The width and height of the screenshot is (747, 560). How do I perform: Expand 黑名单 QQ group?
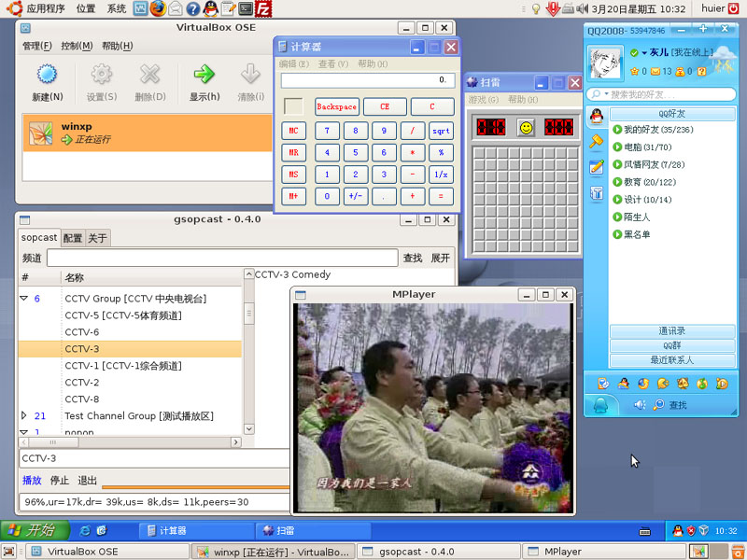(617, 234)
